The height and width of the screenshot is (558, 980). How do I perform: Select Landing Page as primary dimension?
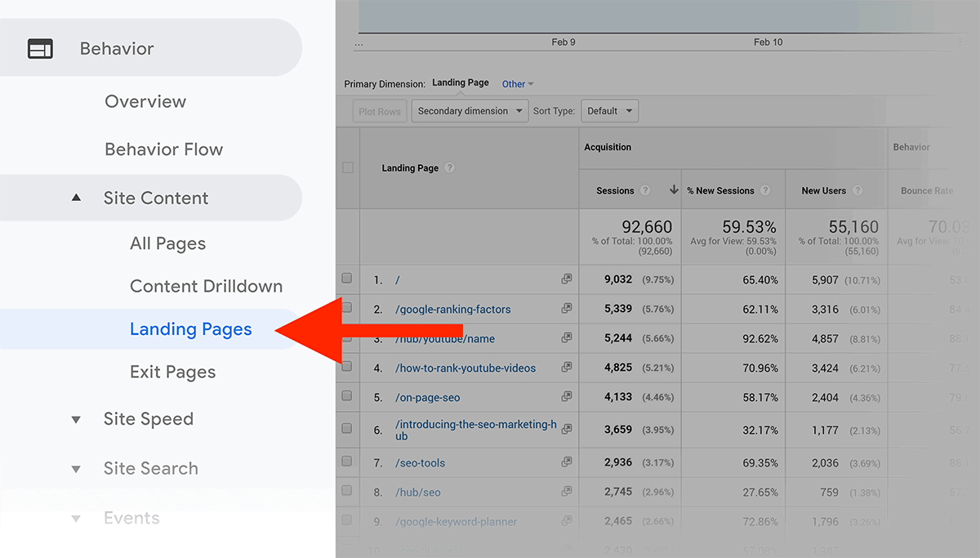[461, 83]
